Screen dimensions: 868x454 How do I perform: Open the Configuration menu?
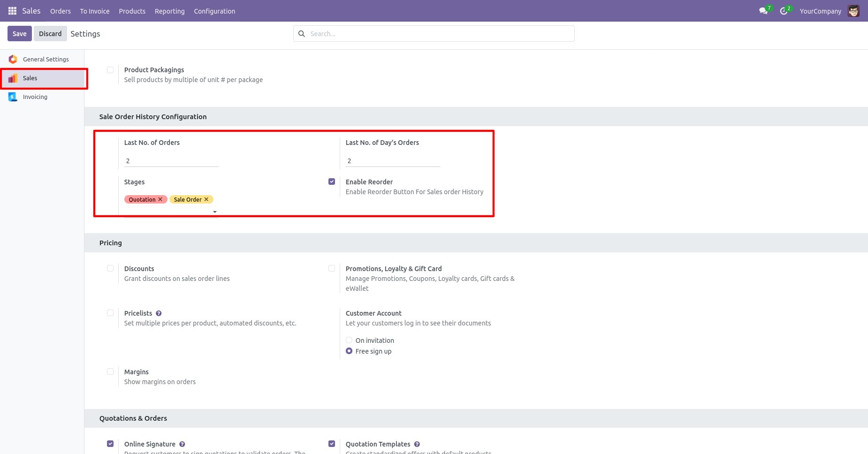pyautogui.click(x=214, y=11)
